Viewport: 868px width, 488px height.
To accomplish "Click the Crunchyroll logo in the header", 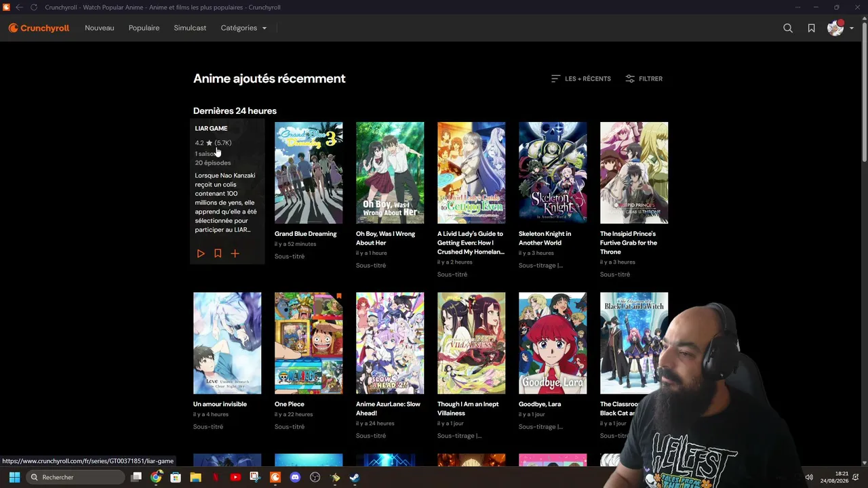I will tap(39, 28).
